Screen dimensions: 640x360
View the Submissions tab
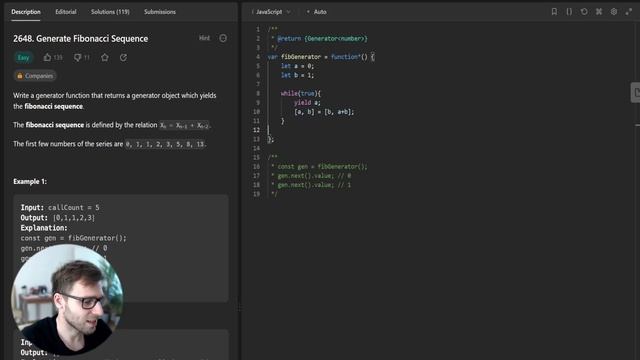coord(160,12)
